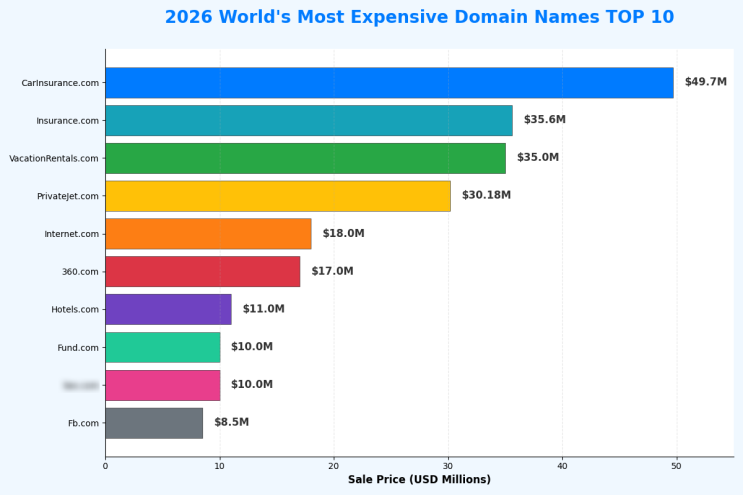Screen dimensions: 743x495
Task: Select the Internet.com axis label
Action: [72, 234]
